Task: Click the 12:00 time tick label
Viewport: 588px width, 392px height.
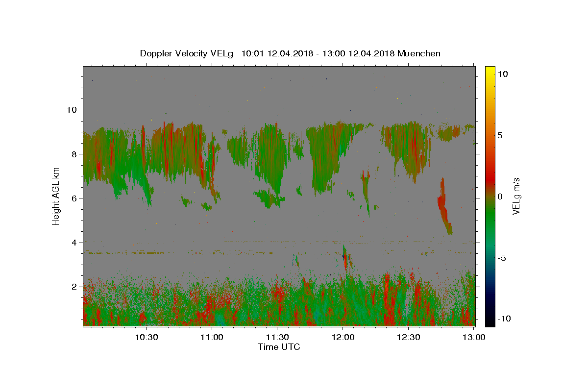Action: coord(343,337)
